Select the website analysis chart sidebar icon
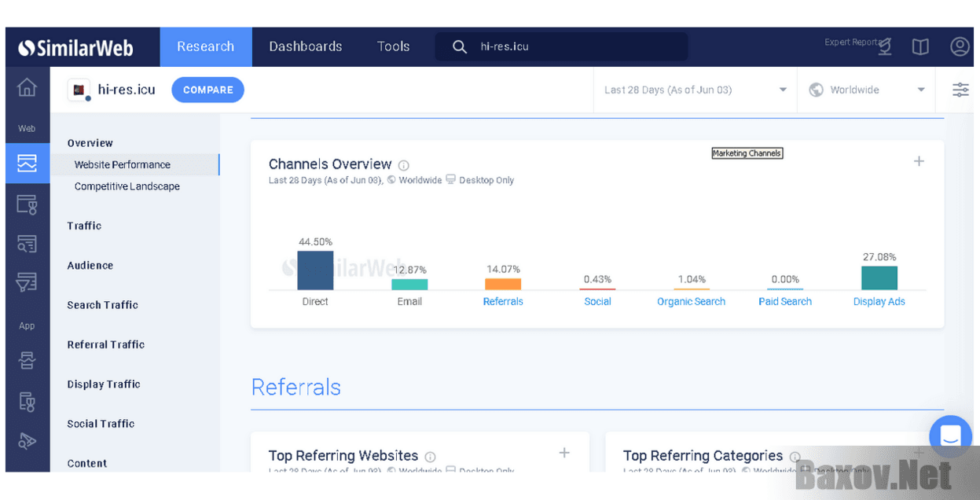 coord(27,164)
